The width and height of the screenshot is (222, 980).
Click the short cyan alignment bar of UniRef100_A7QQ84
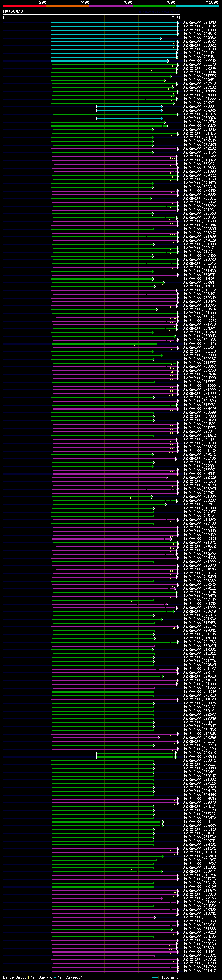click(129, 107)
